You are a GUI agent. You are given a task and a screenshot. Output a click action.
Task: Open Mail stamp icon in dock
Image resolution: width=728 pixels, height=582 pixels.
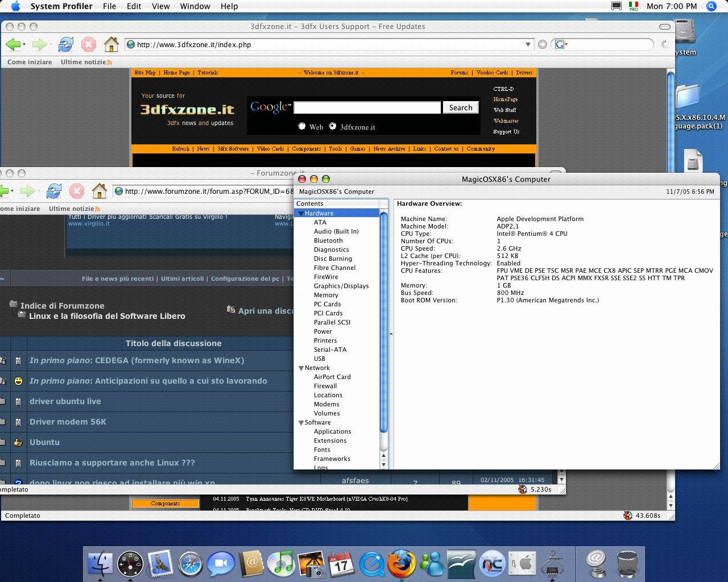(160, 564)
